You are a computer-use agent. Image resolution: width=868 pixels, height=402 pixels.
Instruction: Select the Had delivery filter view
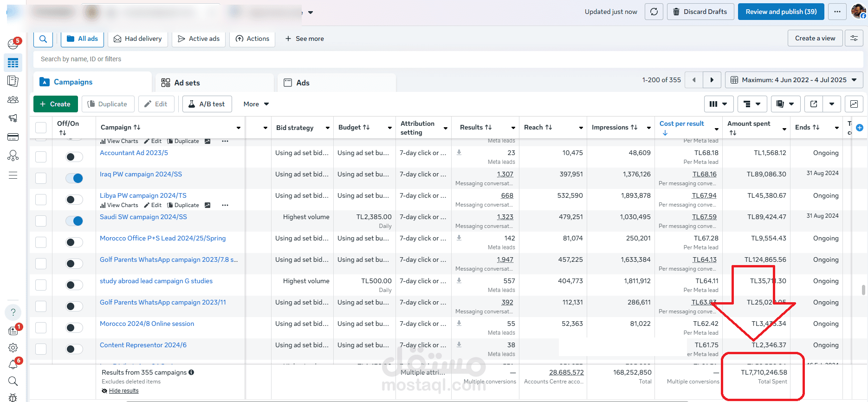138,39
